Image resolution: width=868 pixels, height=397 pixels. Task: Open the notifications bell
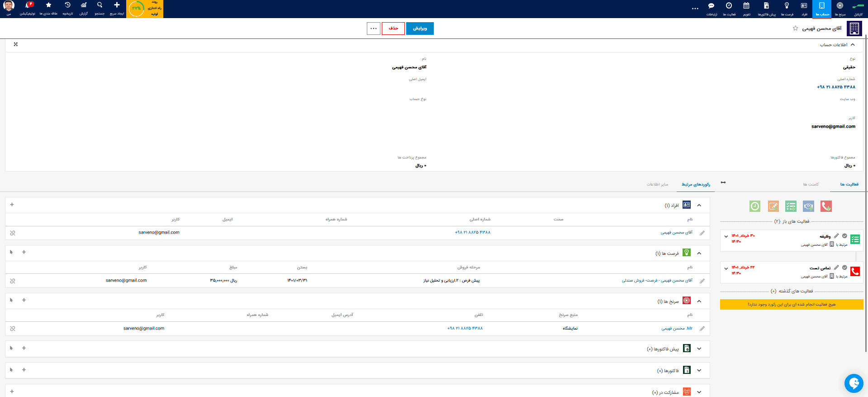(28, 9)
